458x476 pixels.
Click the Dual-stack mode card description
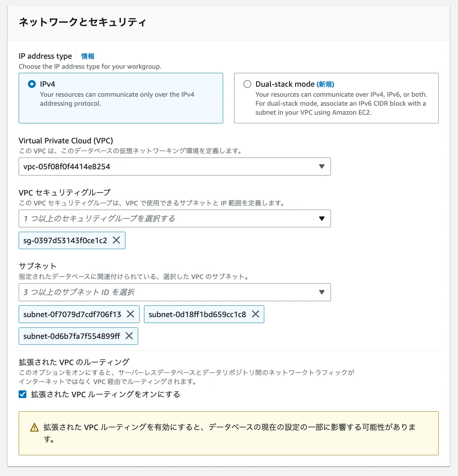point(341,103)
